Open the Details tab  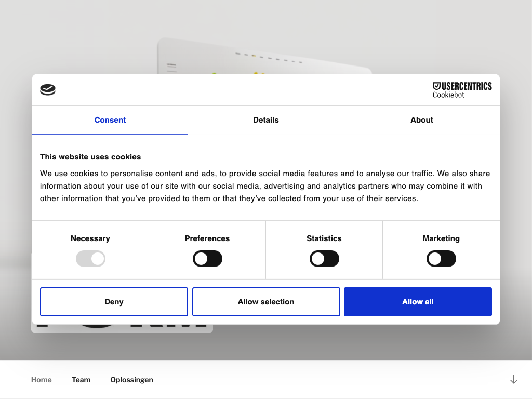[266, 120]
